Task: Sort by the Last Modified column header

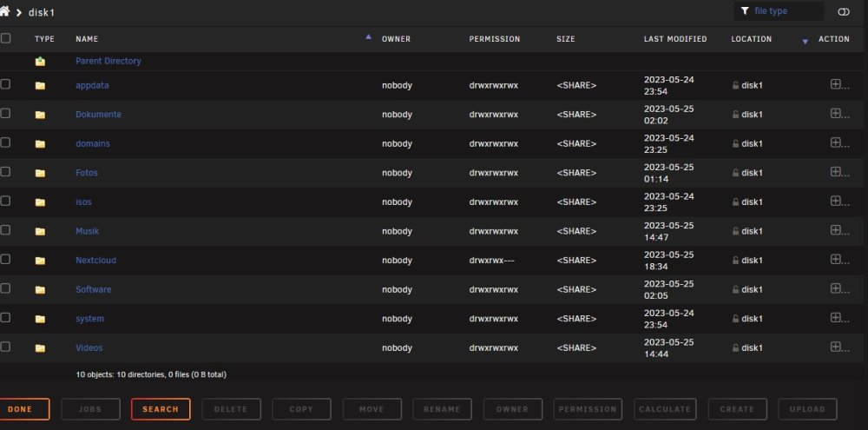Action: [675, 39]
